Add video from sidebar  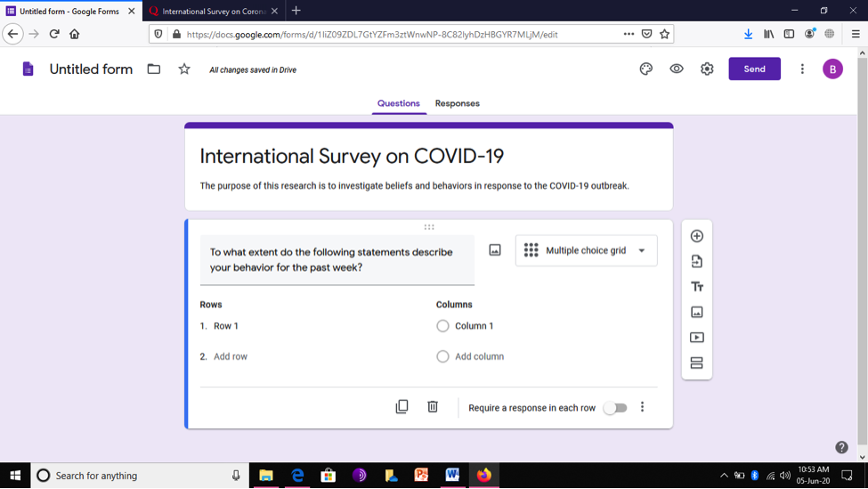tap(696, 338)
